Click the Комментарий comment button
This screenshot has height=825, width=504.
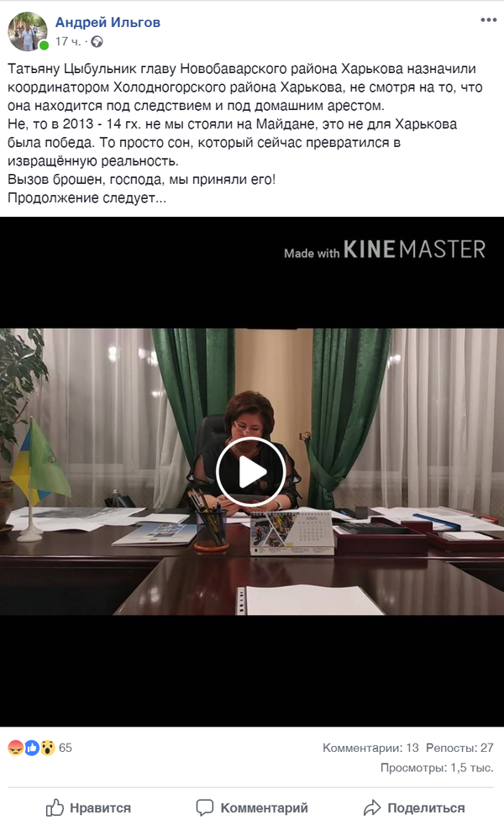pos(251,807)
